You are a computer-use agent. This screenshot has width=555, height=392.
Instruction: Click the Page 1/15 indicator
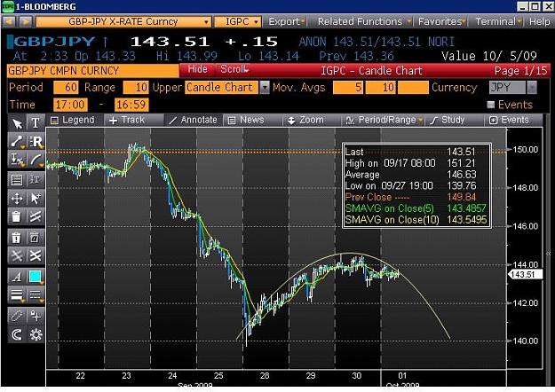coord(521,71)
